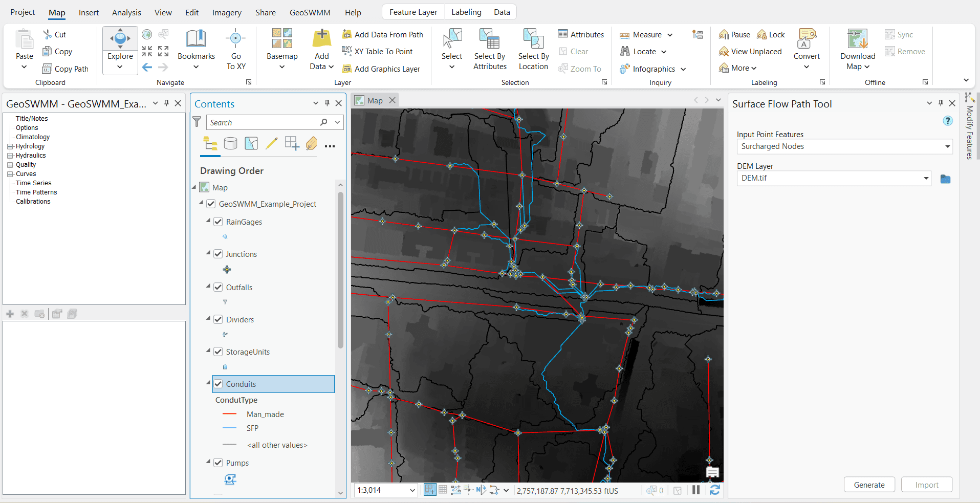This screenshot has height=503, width=980.
Task: Open the Attributes pane
Action: [x=581, y=34]
